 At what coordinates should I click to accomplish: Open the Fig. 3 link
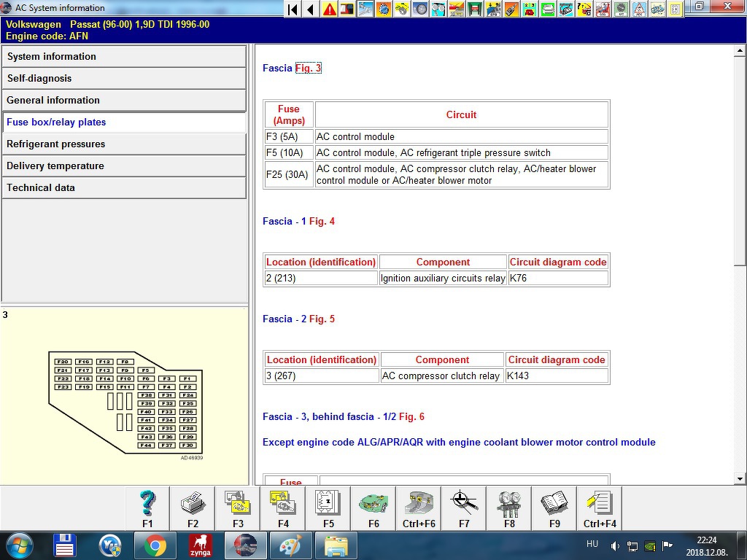(x=309, y=68)
